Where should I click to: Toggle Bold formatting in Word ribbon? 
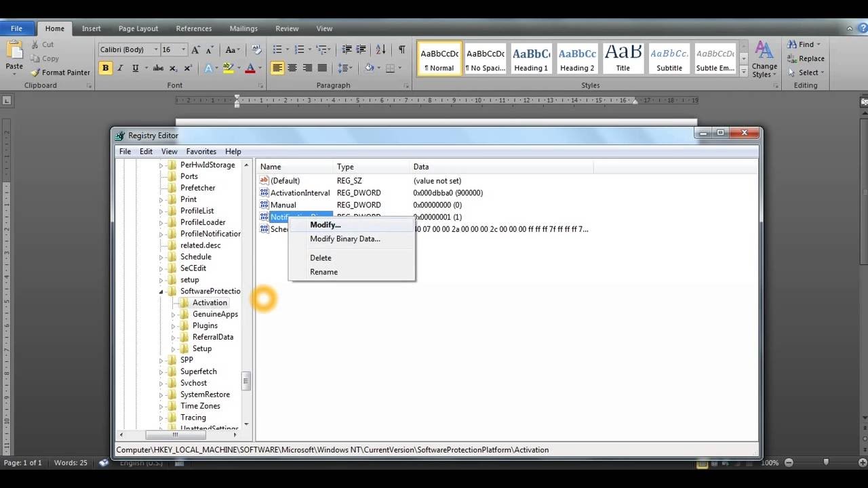pyautogui.click(x=105, y=68)
